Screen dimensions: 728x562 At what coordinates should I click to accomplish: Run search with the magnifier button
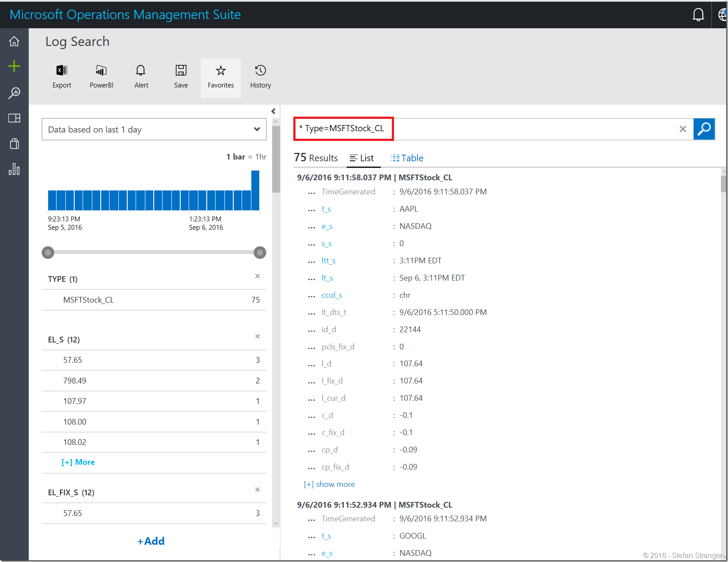pyautogui.click(x=704, y=129)
